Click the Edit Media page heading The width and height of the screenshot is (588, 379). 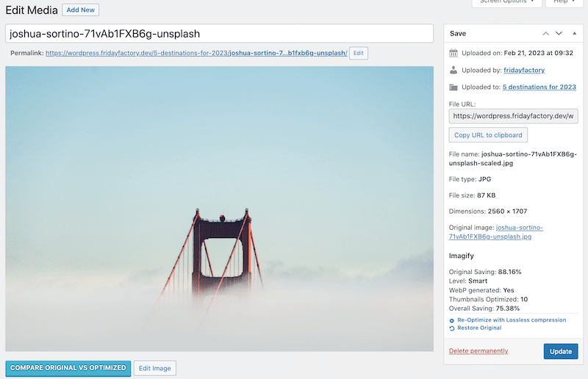pyautogui.click(x=32, y=10)
